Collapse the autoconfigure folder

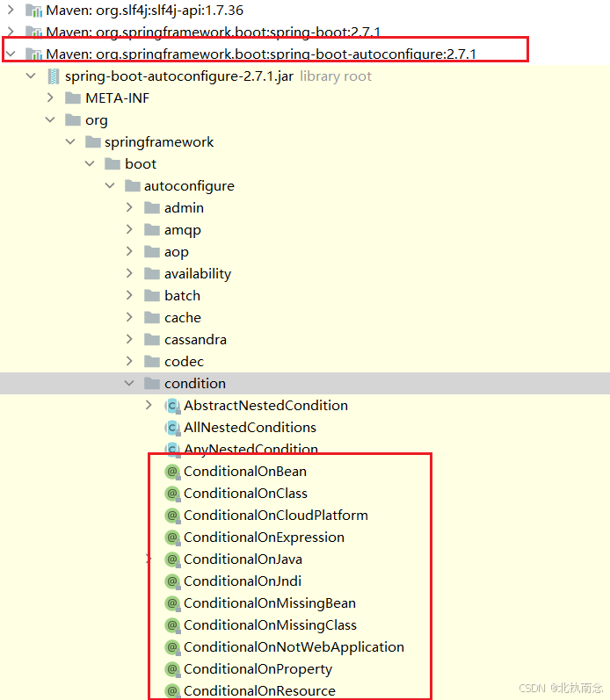pos(110,185)
